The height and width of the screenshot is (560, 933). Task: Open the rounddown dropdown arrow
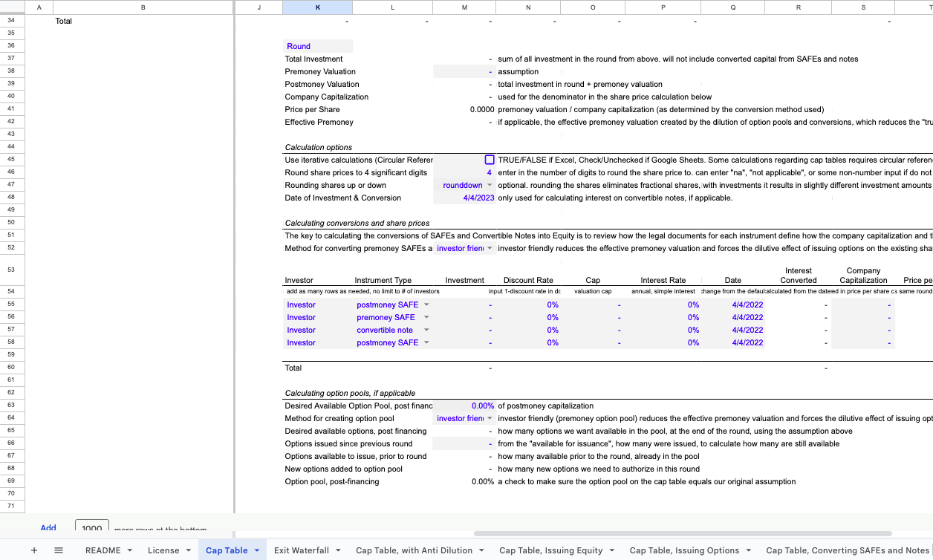[x=490, y=186]
